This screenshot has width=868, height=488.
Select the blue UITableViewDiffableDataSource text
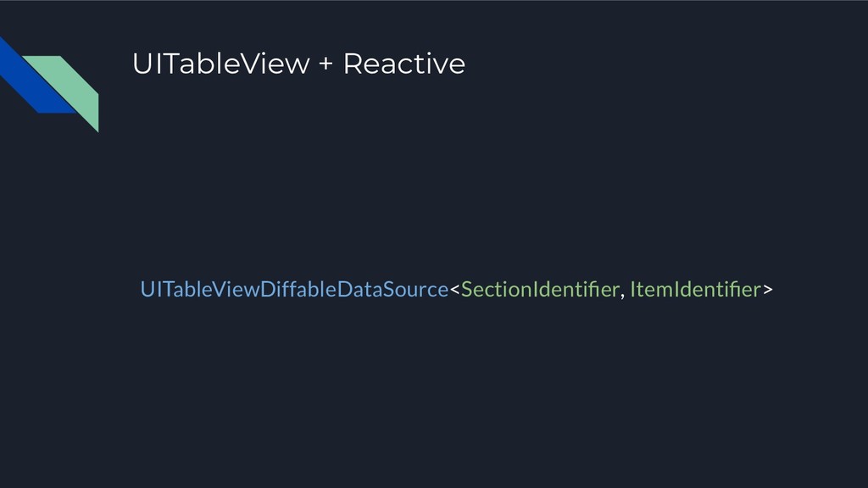294,290
